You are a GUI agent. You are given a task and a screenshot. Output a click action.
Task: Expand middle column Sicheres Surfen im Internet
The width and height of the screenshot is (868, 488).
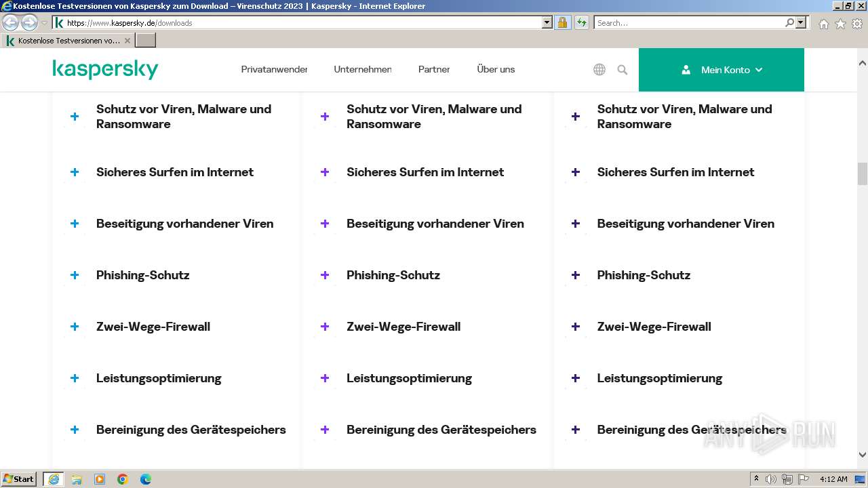tap(325, 172)
